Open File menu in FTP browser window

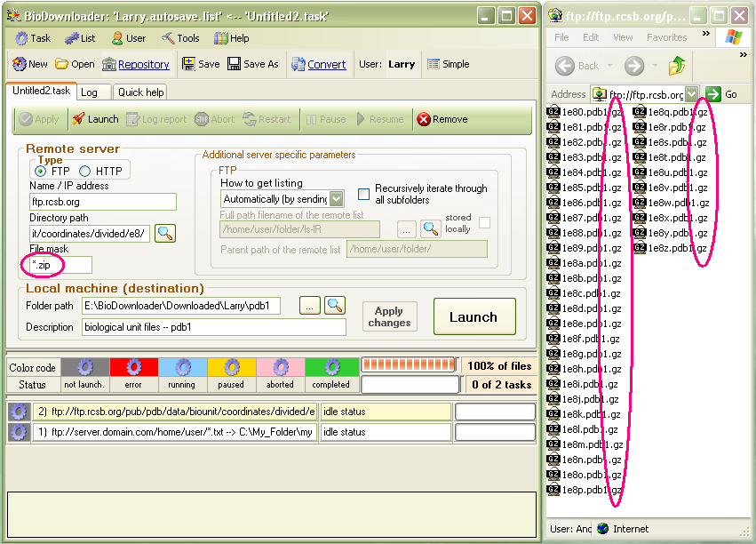[x=561, y=37]
